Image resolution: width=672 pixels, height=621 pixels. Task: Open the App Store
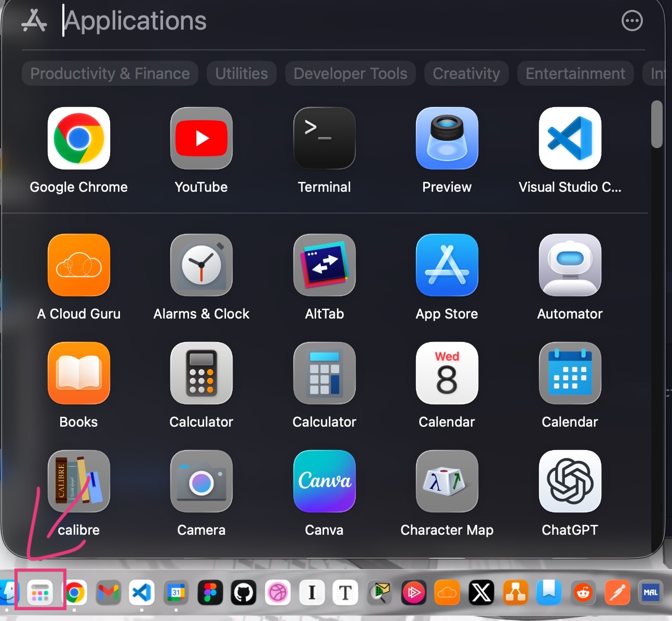(447, 266)
